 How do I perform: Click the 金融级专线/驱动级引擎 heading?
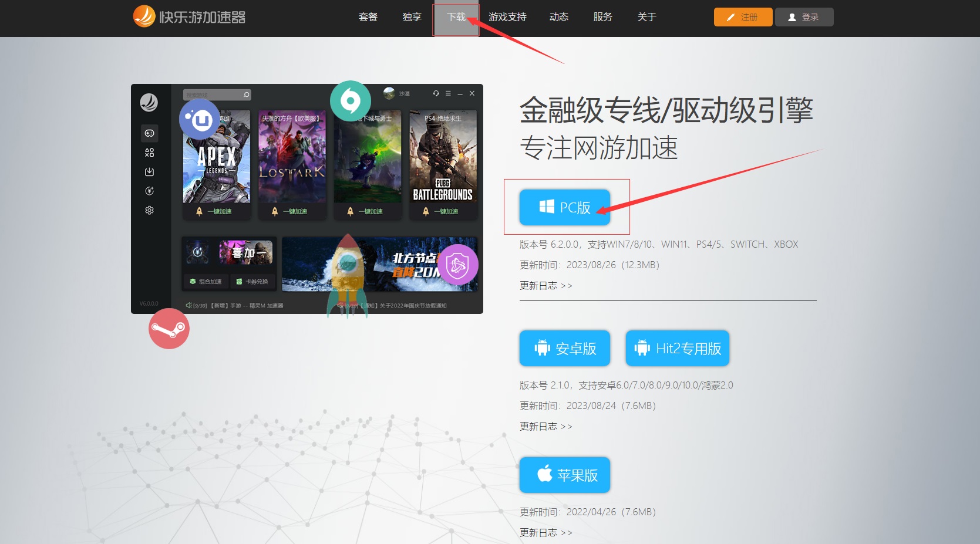click(666, 110)
